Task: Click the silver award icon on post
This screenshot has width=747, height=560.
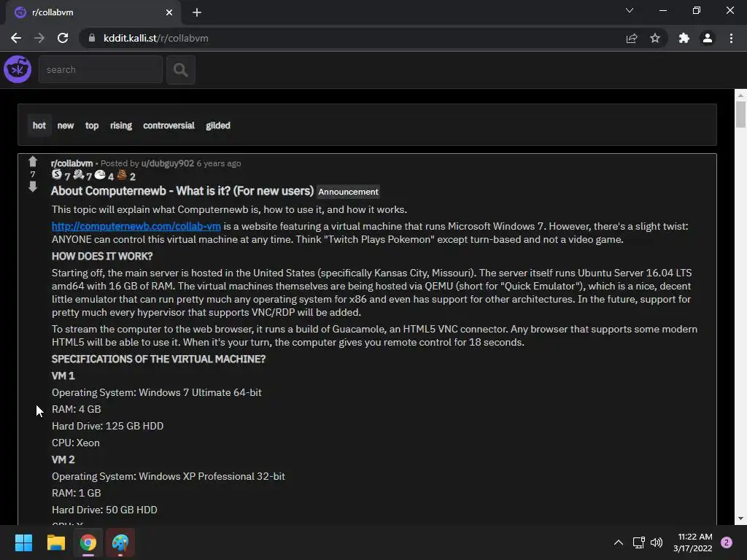Action: (57, 174)
